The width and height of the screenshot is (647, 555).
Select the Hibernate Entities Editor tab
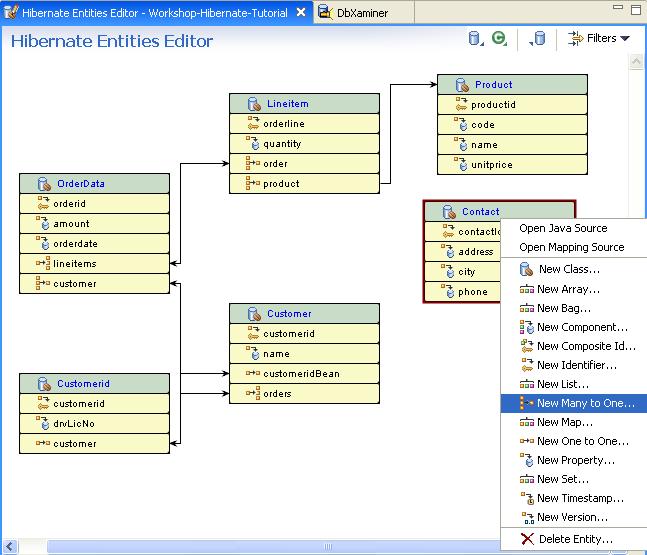click(155, 13)
